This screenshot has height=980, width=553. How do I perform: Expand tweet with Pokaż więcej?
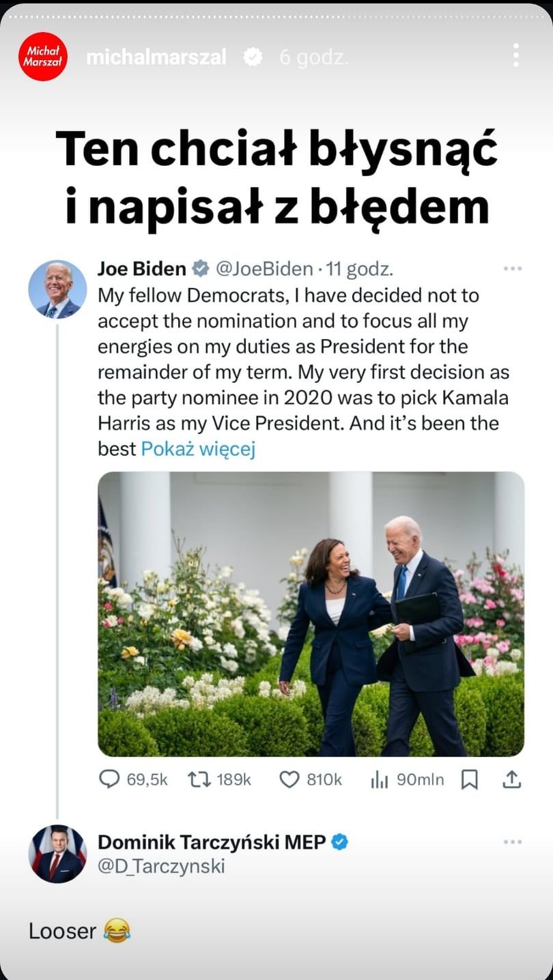pos(198,449)
